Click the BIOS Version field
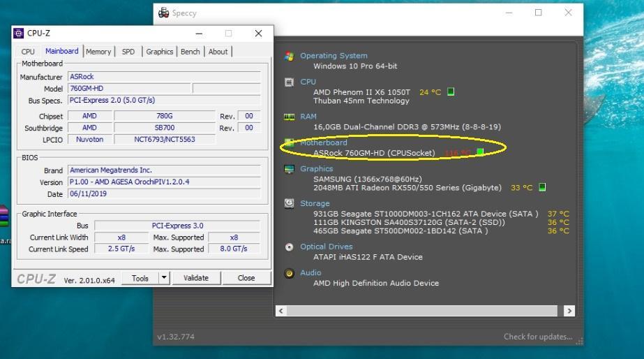Screen dimensions: 644x359 point(164,182)
